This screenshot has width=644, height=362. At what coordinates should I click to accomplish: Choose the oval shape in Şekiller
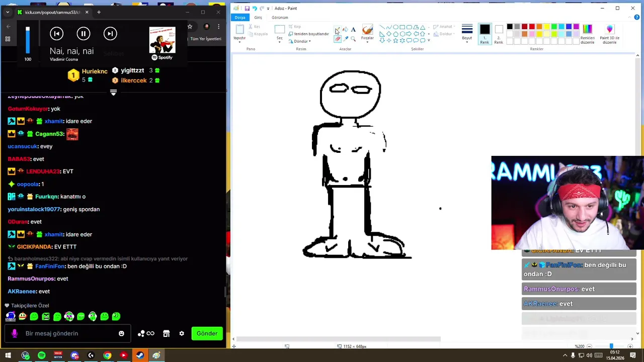pos(395,27)
